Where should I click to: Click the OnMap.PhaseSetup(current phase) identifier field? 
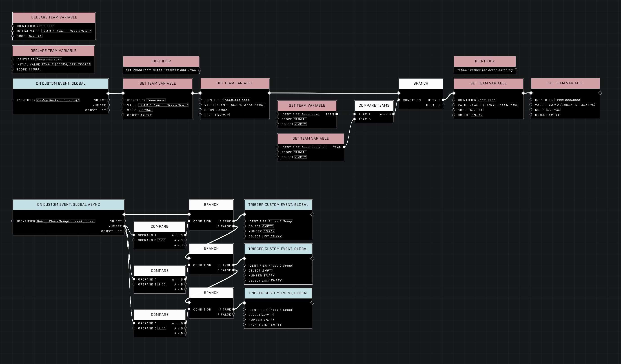coord(66,221)
